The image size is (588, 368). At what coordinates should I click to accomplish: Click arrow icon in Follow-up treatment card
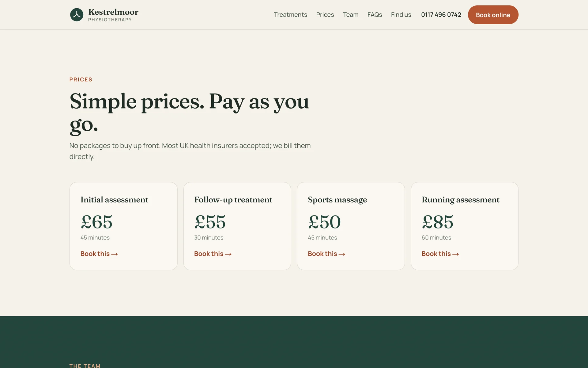(228, 254)
